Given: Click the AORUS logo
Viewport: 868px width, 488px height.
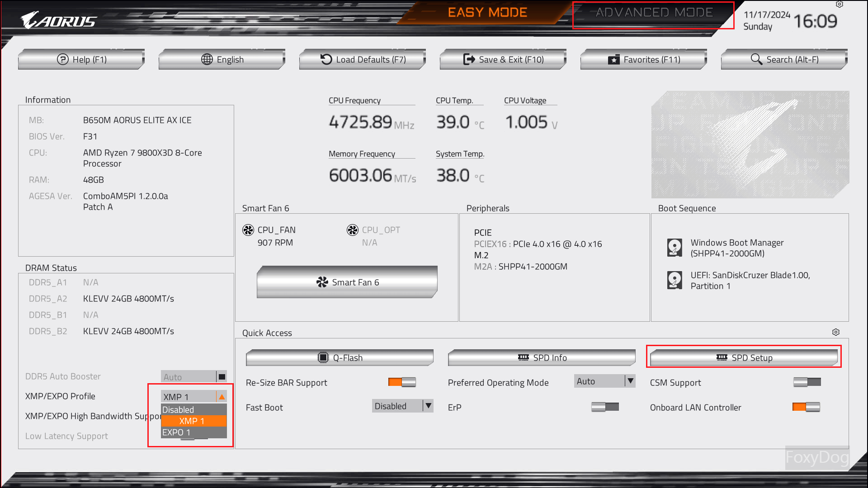Looking at the screenshot, I should 59,20.
